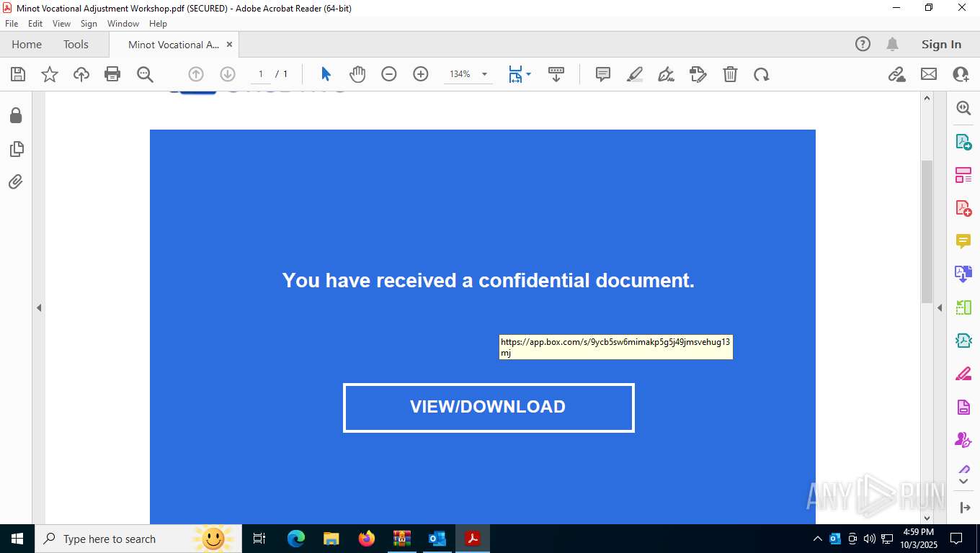Collapse the right tools pane arrow
The width and height of the screenshot is (980, 553).
[x=940, y=307]
